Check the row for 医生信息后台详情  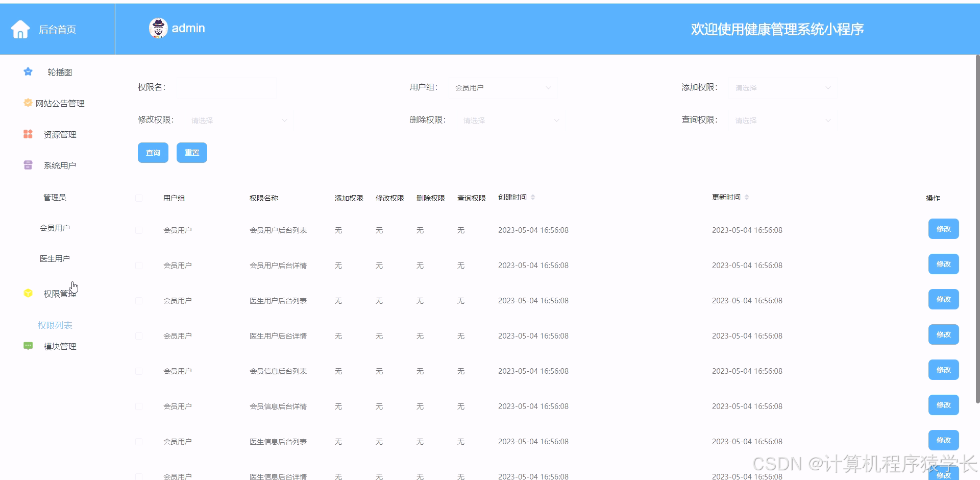point(139,476)
